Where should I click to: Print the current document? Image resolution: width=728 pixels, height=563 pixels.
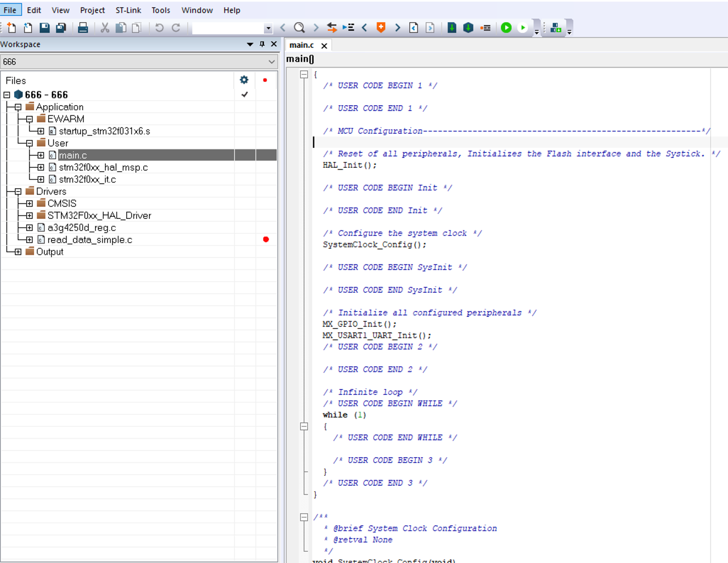(82, 27)
